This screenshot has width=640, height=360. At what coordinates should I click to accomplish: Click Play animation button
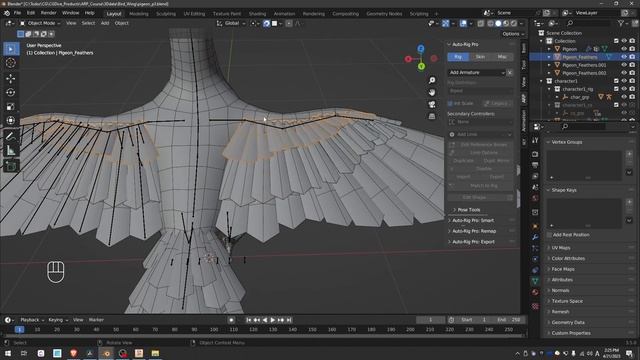(x=273, y=320)
